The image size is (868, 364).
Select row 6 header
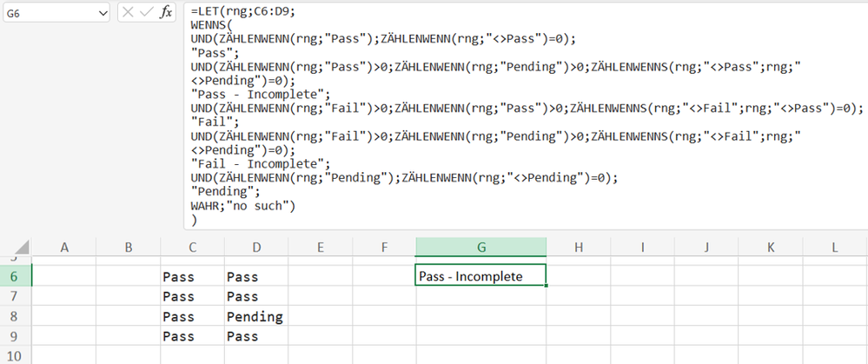click(16, 276)
